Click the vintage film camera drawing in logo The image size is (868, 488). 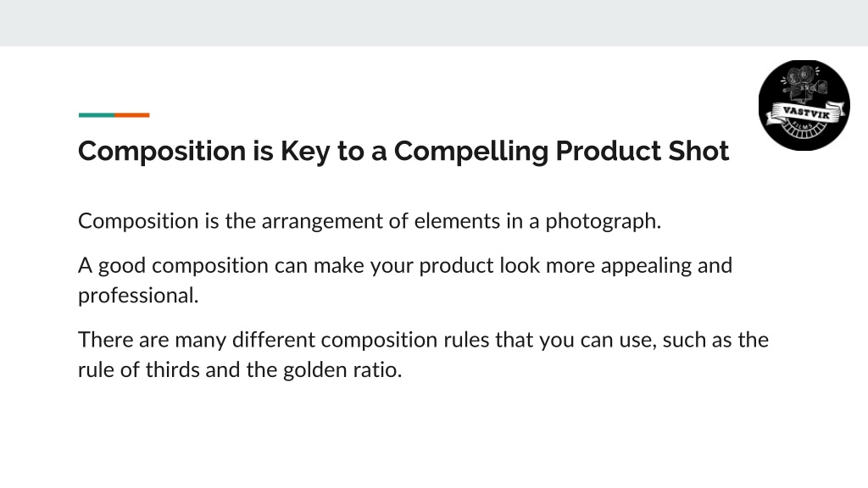click(x=805, y=84)
